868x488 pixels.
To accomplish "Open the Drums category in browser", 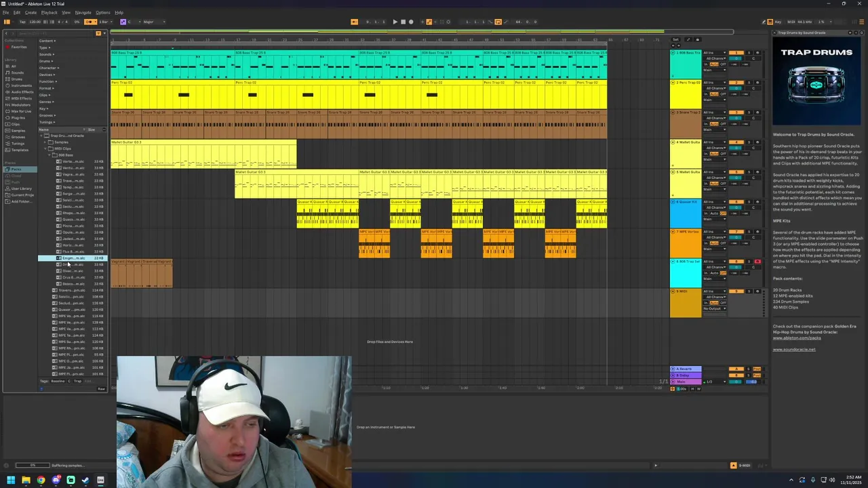I will 16,79.
